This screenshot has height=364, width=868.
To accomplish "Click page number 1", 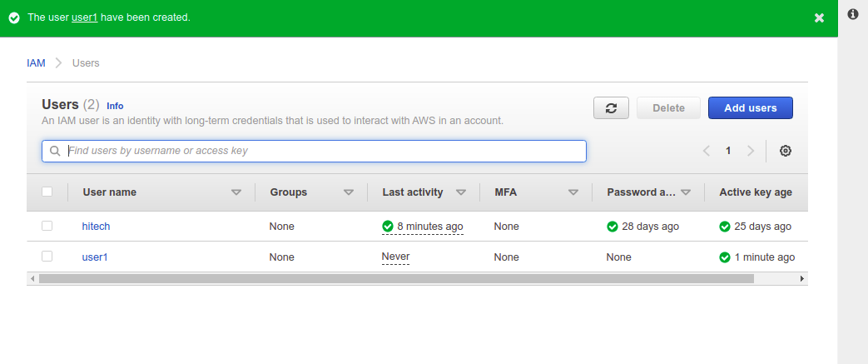I will point(728,151).
